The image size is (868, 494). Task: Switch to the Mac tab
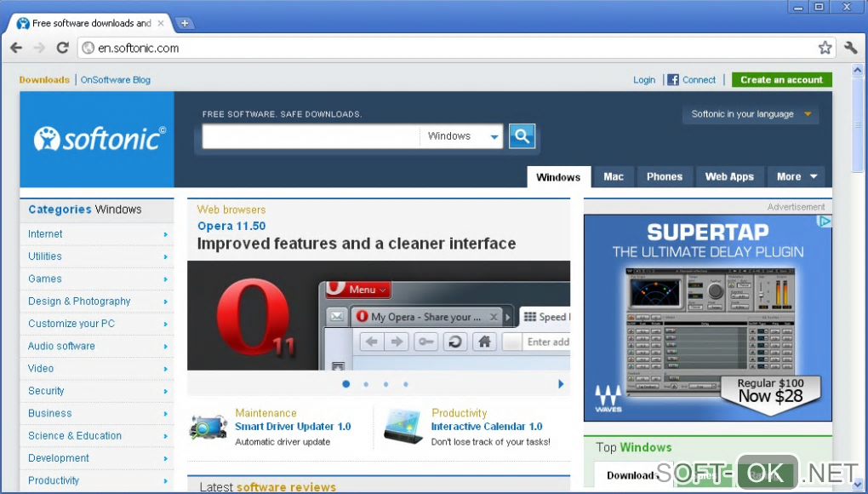(x=614, y=176)
